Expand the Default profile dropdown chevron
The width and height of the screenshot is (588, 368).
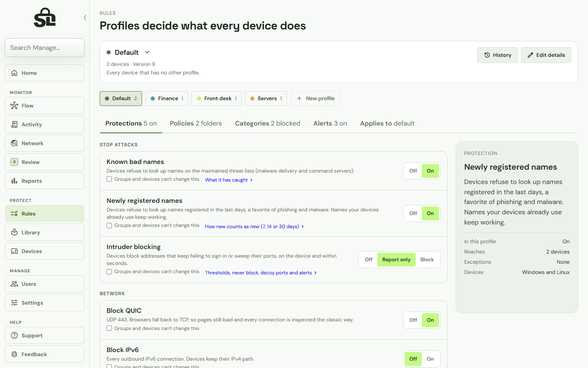pos(147,52)
